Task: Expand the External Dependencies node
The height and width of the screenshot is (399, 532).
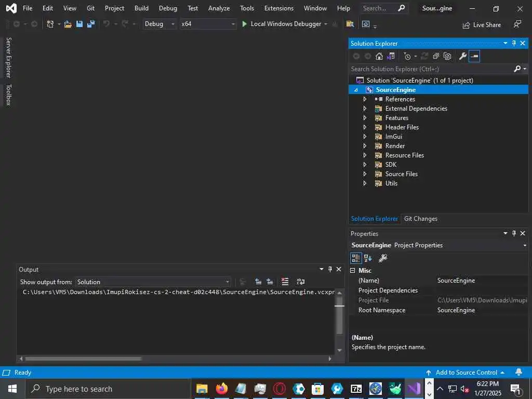Action: 365,109
